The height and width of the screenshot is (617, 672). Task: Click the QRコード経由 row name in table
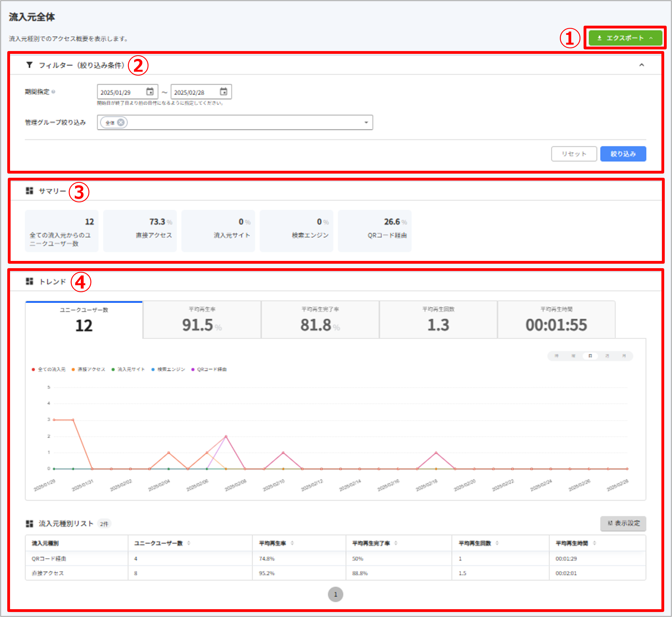[x=49, y=559]
